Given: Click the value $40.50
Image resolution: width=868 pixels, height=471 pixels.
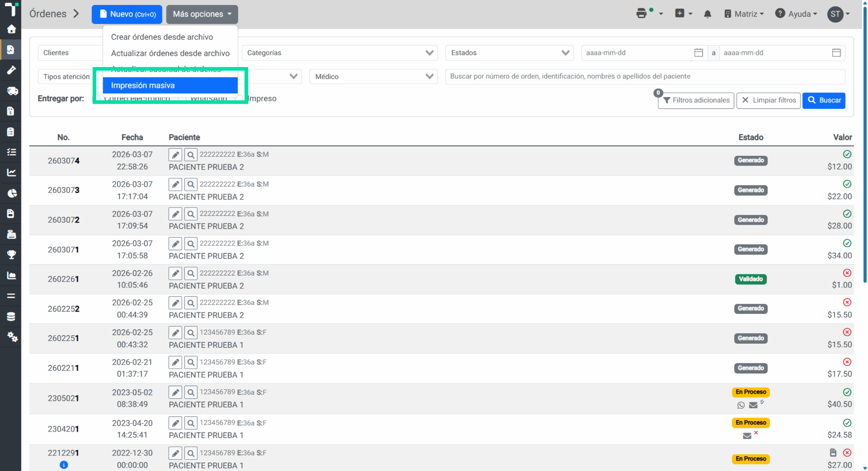Looking at the screenshot, I should pyautogui.click(x=839, y=404).
